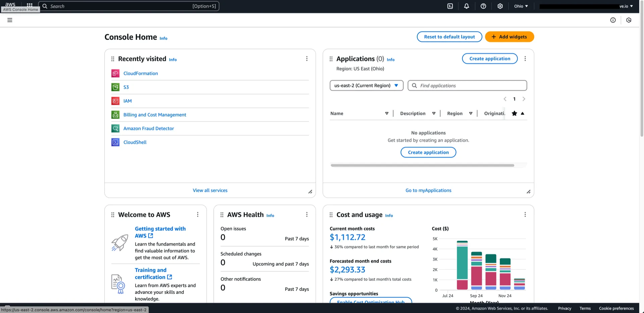Screen dimensions: 644x313
Task: Open the AWS services grid menu
Action: click(30, 5)
